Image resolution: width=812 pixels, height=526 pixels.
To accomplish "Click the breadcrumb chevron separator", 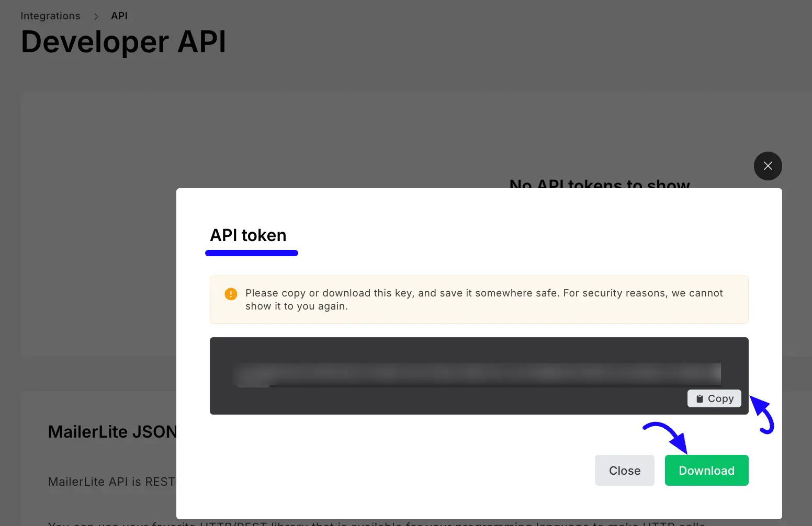I will (x=96, y=16).
